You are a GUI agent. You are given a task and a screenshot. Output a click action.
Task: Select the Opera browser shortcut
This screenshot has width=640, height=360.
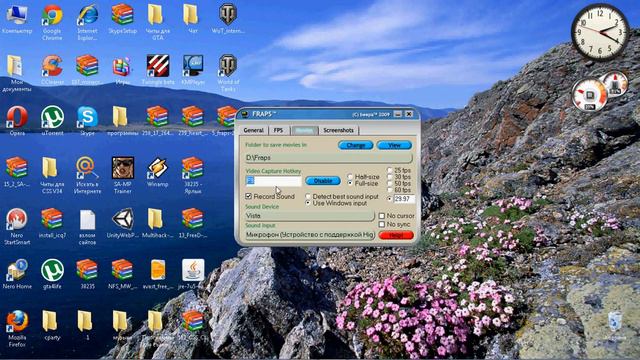pyautogui.click(x=17, y=121)
